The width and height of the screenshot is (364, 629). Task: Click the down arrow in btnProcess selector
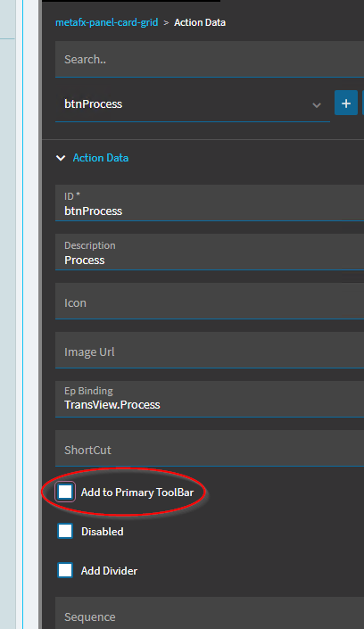(317, 105)
